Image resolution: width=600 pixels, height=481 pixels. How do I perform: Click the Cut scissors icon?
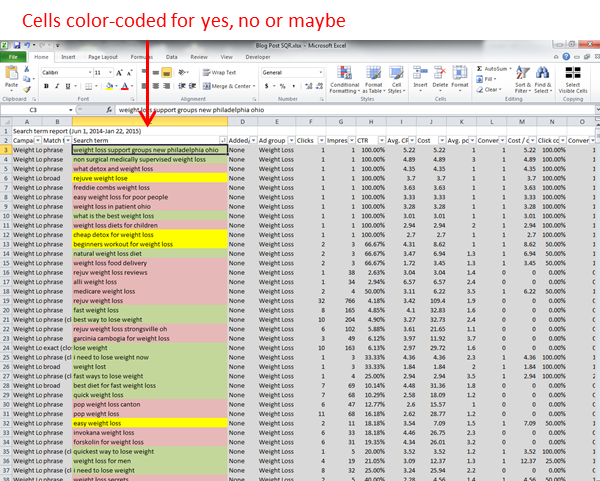click(26, 69)
